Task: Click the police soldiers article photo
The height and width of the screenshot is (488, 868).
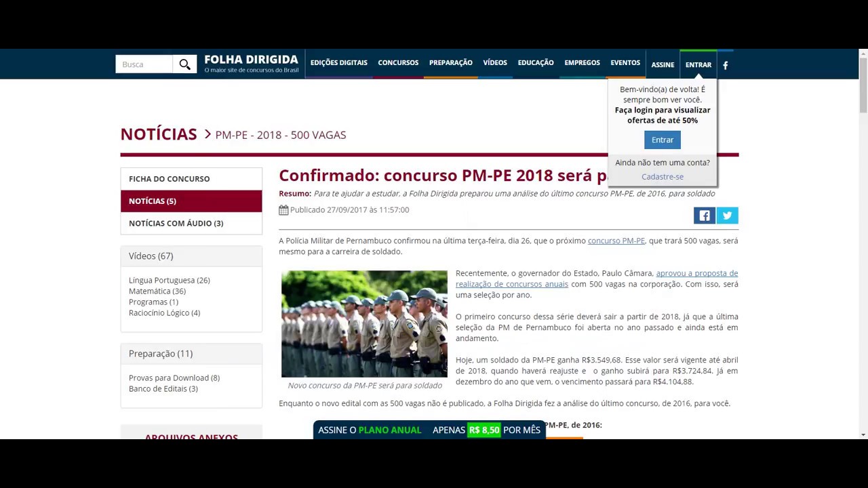Action: pos(364,324)
